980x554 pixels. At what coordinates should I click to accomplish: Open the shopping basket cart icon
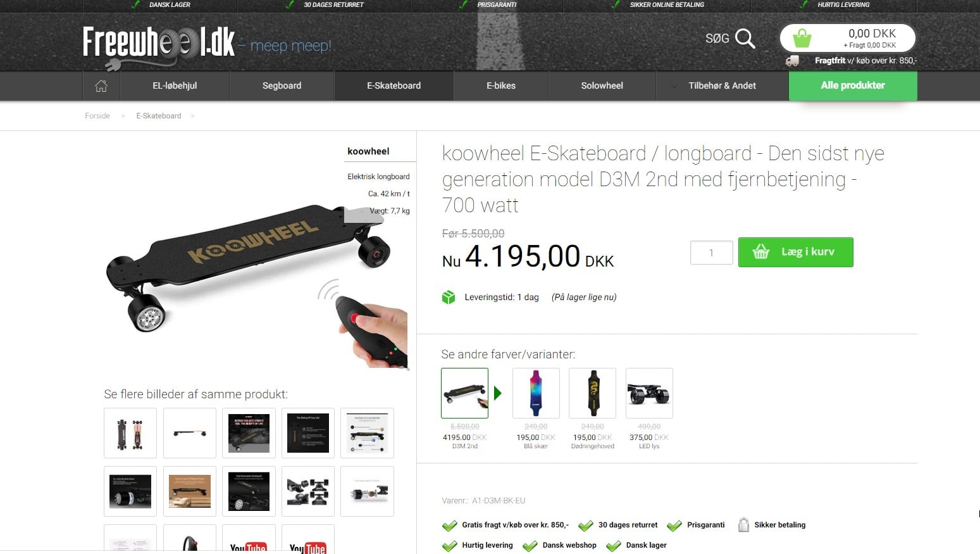(802, 38)
